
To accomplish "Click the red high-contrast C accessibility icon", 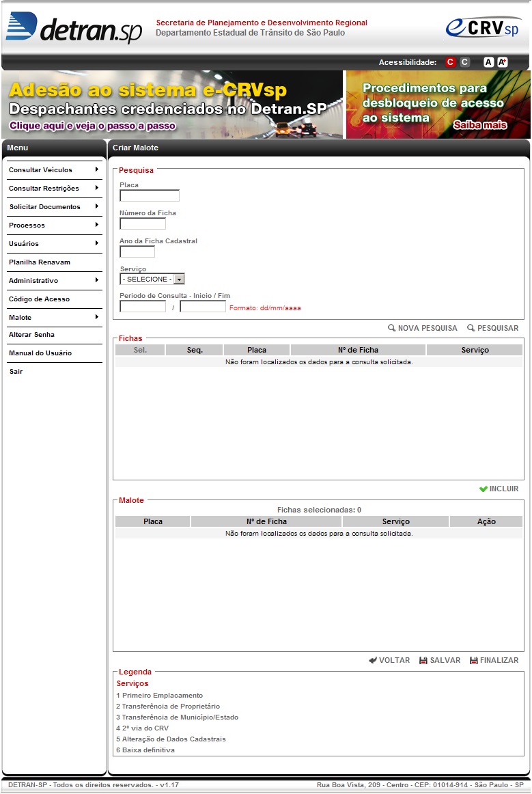I will 450,61.
